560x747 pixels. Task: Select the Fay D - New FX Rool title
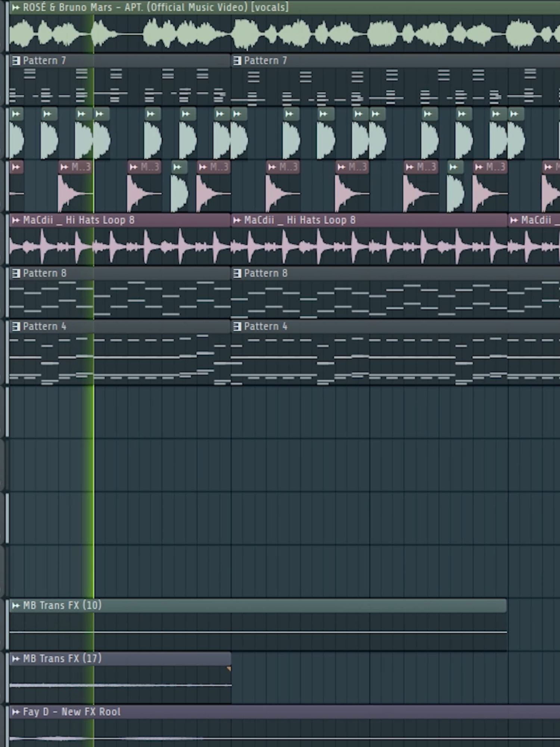(x=72, y=712)
